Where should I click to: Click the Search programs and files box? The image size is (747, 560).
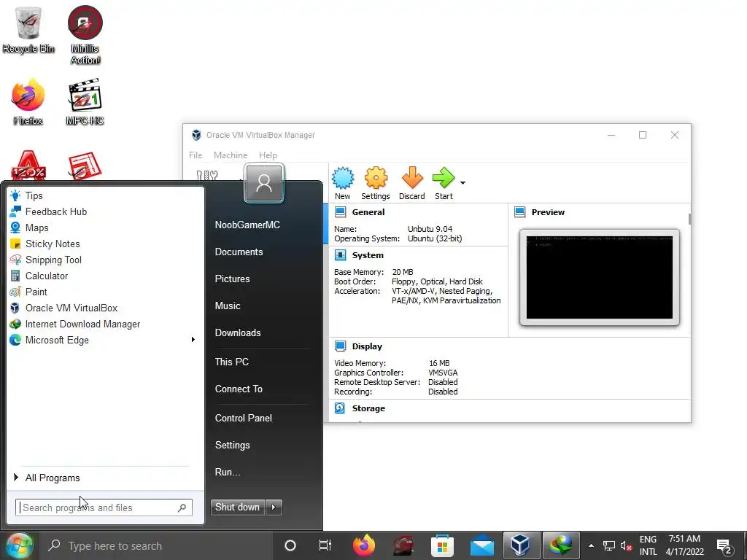tap(104, 507)
